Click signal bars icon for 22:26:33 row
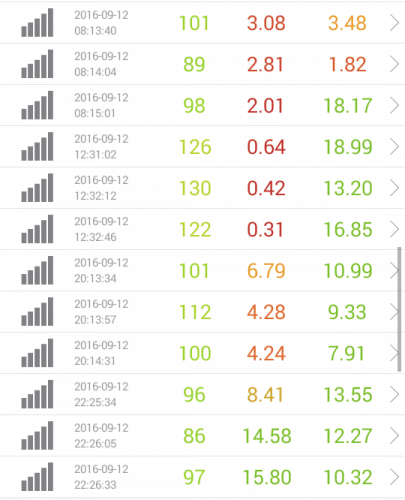405x500 pixels. [x=37, y=477]
